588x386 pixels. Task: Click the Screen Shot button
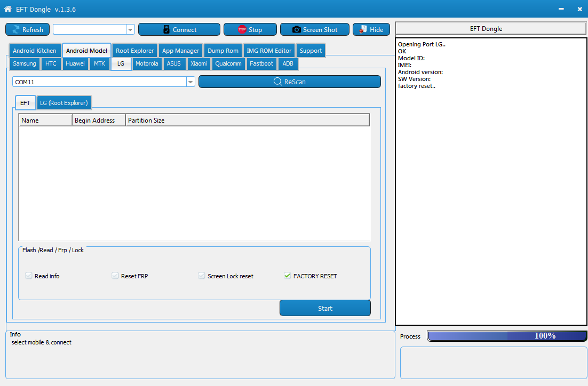pyautogui.click(x=315, y=30)
